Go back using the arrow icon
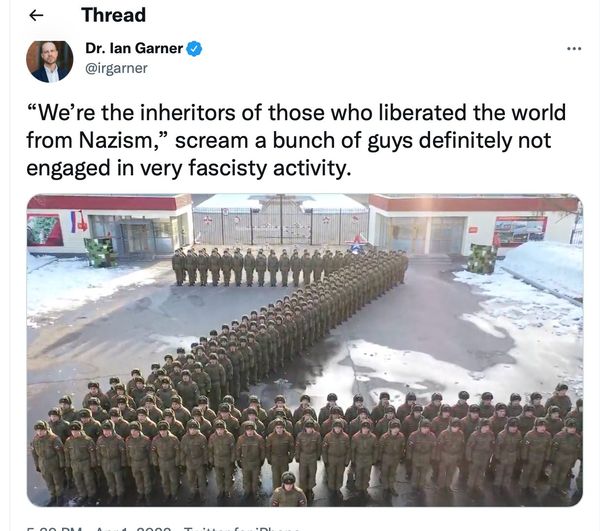This screenshot has height=531, width=600. pyautogui.click(x=36, y=15)
